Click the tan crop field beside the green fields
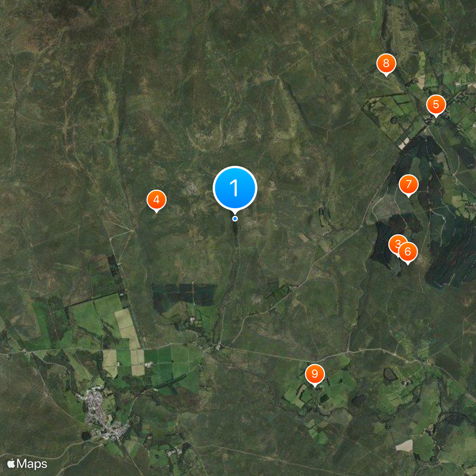Viewport: 476px width, 476px height. 127,325
